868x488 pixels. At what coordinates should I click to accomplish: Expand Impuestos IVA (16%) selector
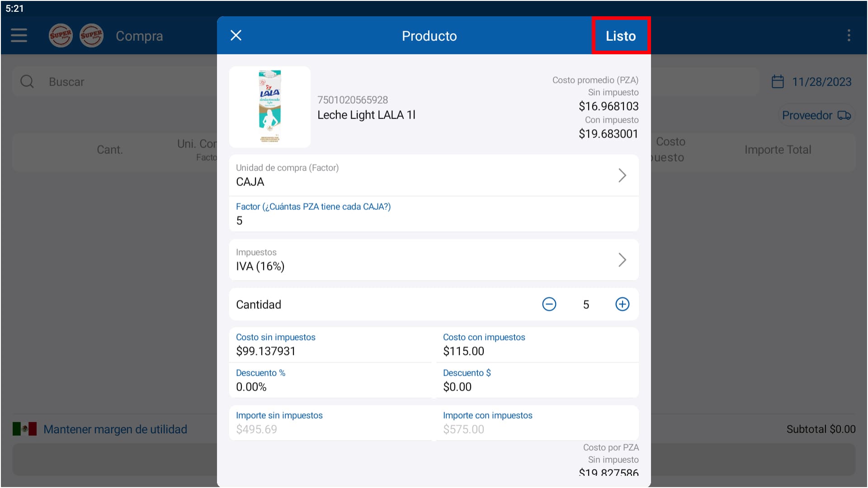(433, 260)
